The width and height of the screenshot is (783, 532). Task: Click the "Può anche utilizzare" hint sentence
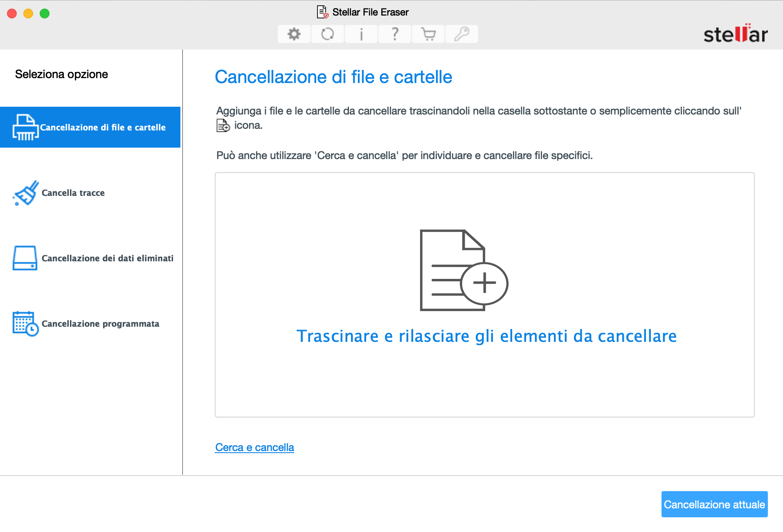click(404, 155)
